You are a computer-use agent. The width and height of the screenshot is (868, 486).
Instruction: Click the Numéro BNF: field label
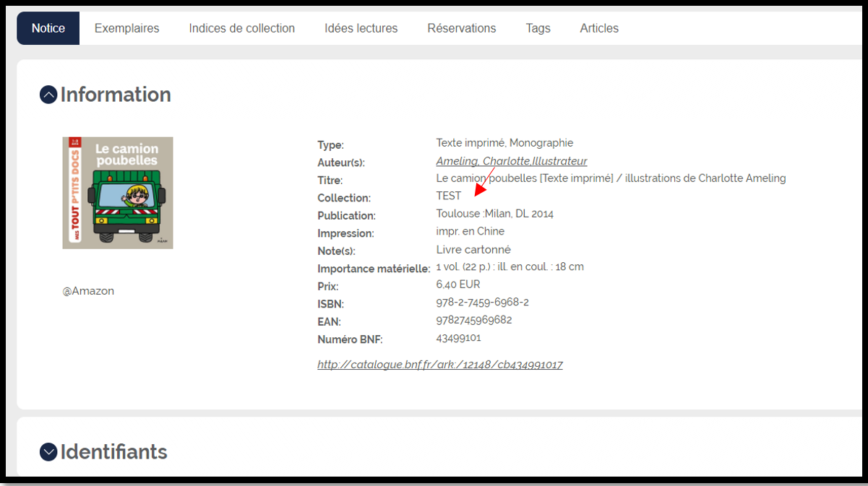pos(350,339)
